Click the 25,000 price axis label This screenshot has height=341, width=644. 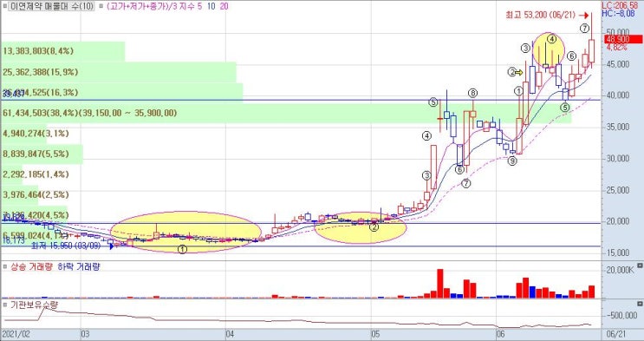[618, 190]
